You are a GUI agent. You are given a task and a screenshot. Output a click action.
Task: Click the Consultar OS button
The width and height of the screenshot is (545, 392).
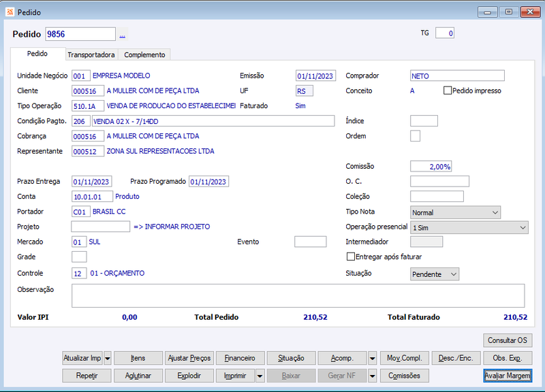(x=508, y=340)
